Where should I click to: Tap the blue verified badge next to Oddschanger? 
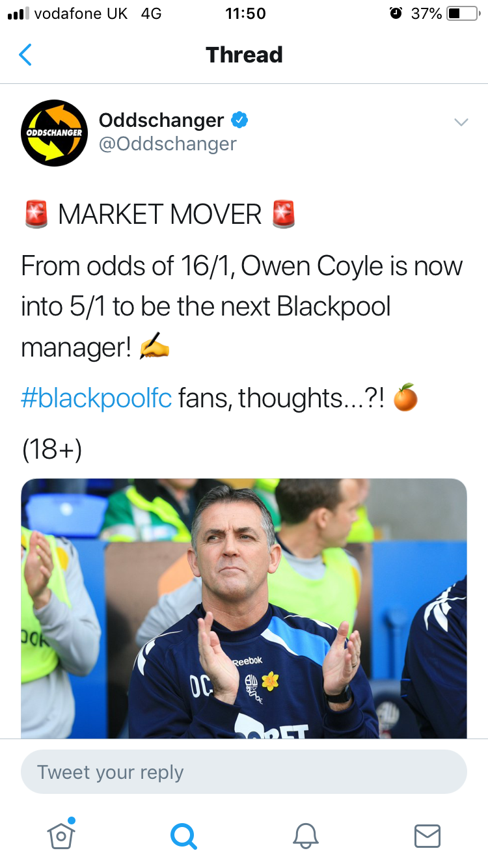[x=240, y=120]
